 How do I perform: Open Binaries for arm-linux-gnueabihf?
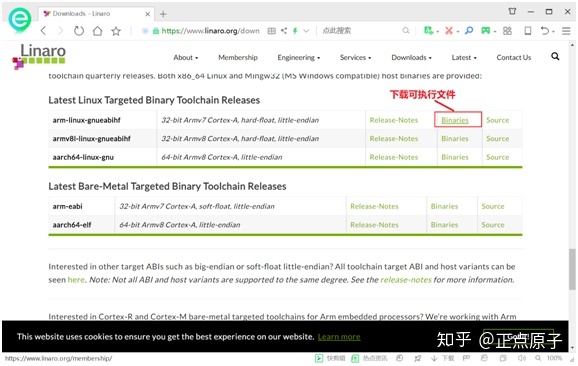coord(455,120)
